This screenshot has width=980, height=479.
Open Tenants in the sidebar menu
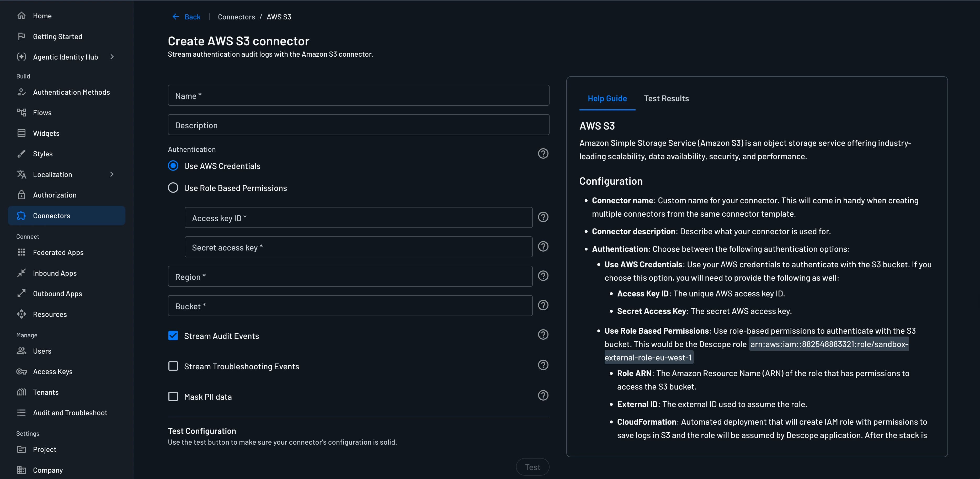point(67,392)
